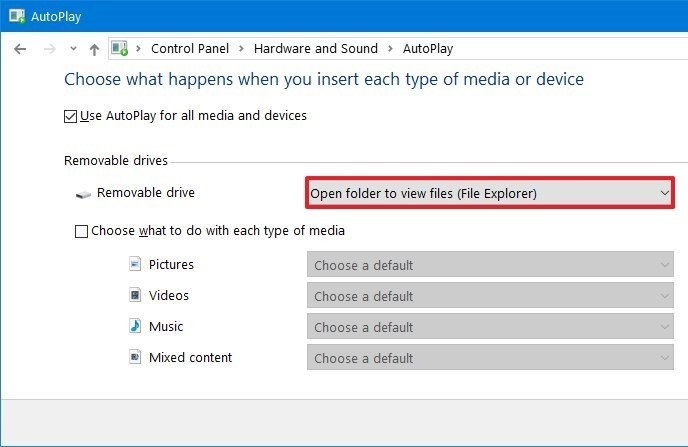
Task: Click the Forward navigation arrow
Action: (47, 49)
